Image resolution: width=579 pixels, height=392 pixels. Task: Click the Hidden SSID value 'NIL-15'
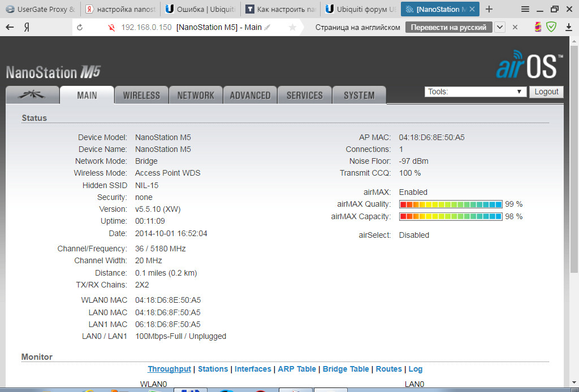coord(146,185)
